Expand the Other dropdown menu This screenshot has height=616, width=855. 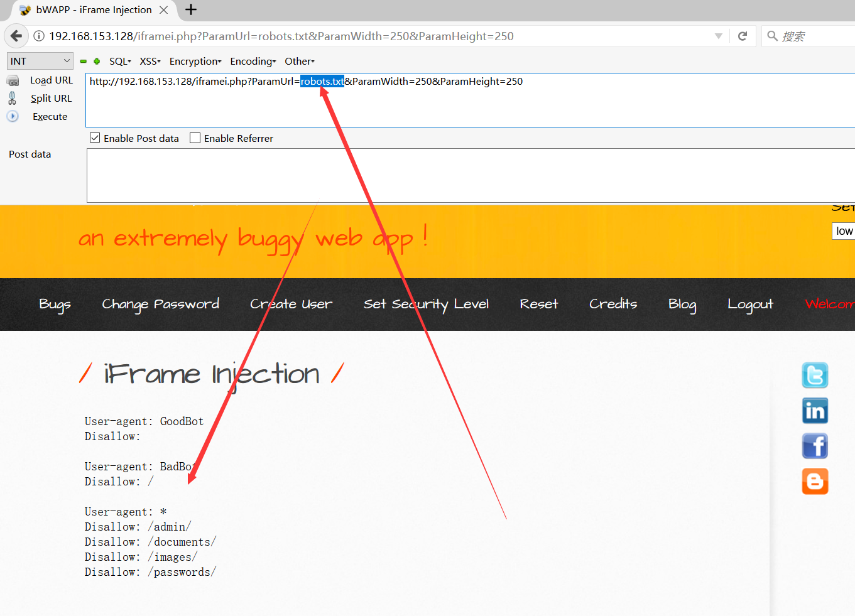300,61
